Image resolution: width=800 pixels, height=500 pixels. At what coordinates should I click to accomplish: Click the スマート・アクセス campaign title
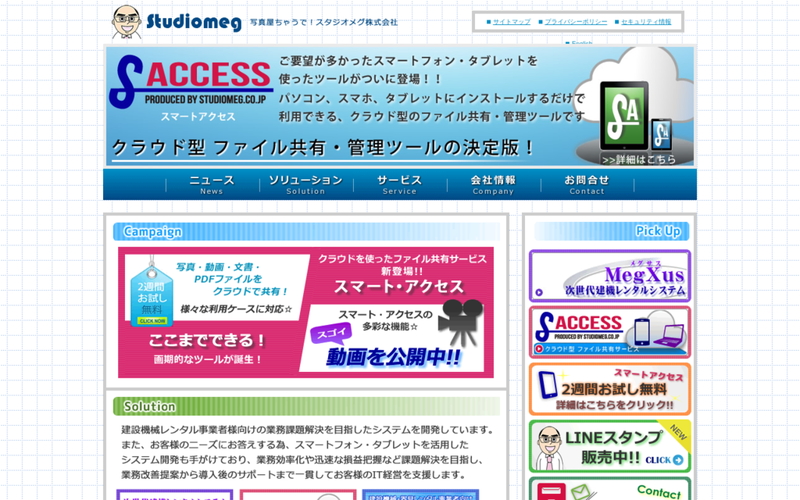coord(398,286)
